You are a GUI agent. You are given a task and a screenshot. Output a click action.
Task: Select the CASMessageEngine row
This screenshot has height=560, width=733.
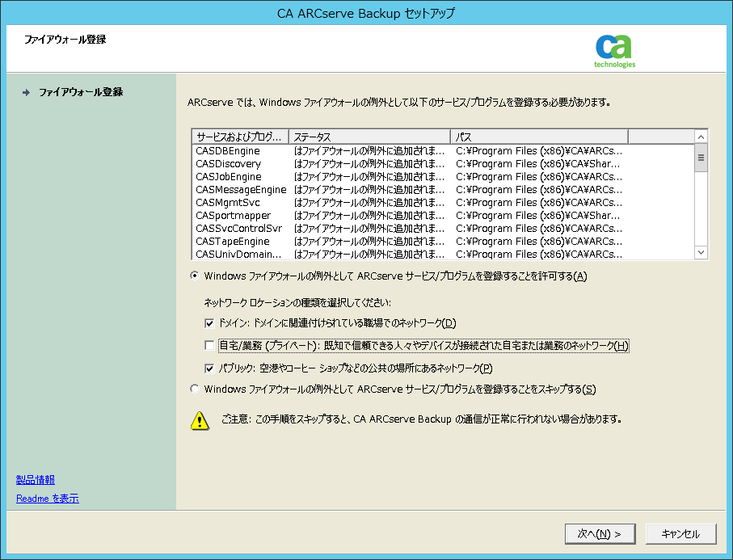point(443,190)
